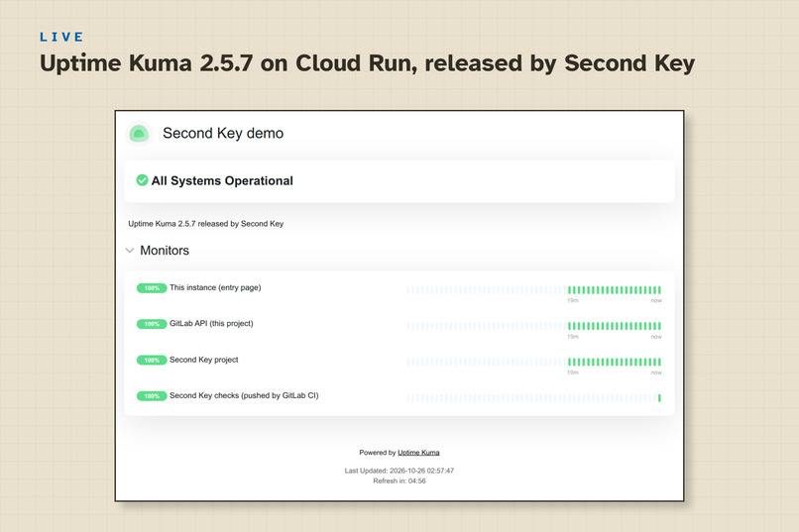Click the 'Second Key demo' page title
799x532 pixels.
[x=223, y=133]
